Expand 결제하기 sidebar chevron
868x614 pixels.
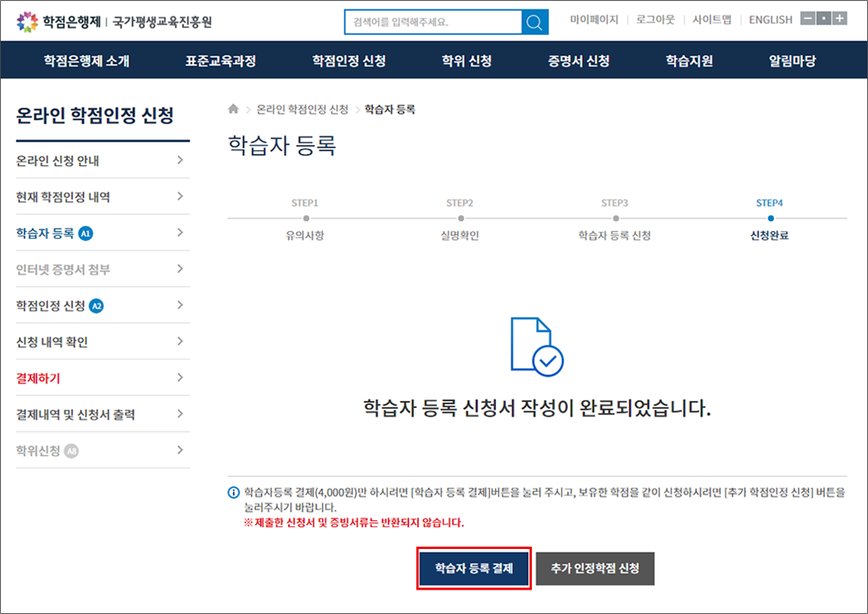(179, 378)
